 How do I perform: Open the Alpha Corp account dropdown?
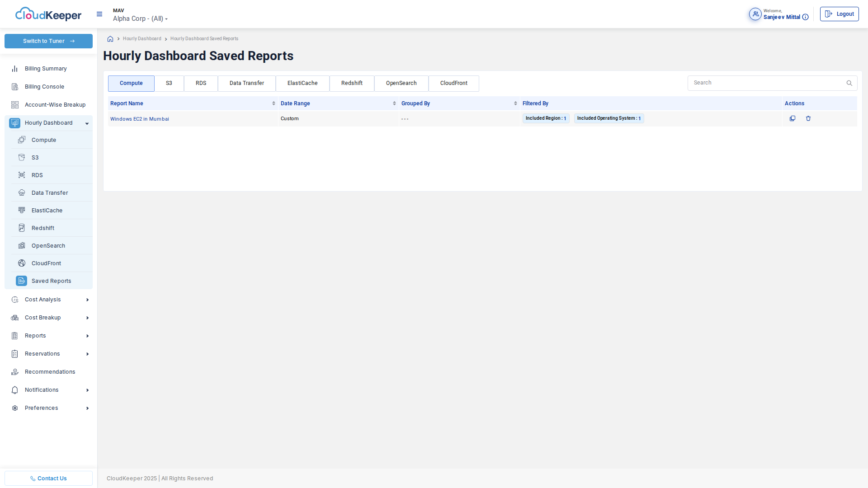tap(140, 19)
